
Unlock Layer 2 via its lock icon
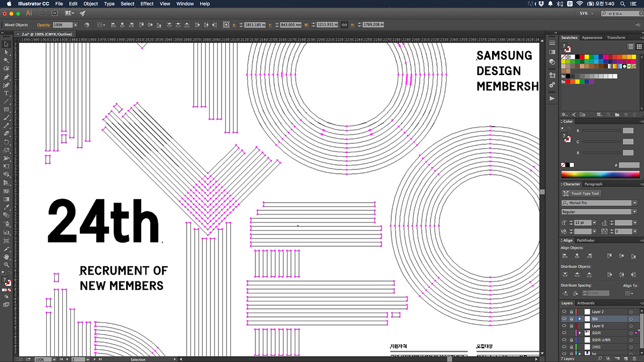click(571, 312)
